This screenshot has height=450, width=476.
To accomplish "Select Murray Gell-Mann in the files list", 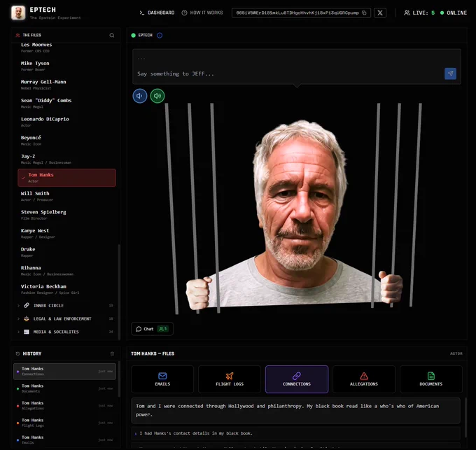I will [x=66, y=85].
